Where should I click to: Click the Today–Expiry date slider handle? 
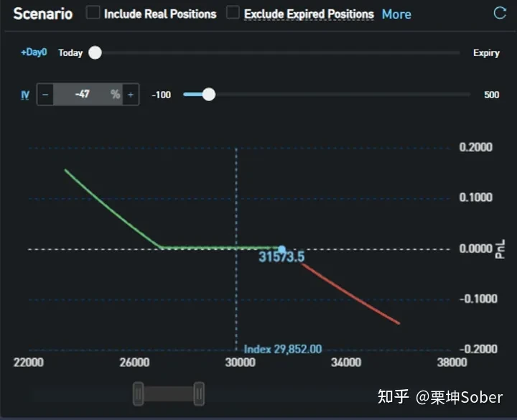coord(95,52)
